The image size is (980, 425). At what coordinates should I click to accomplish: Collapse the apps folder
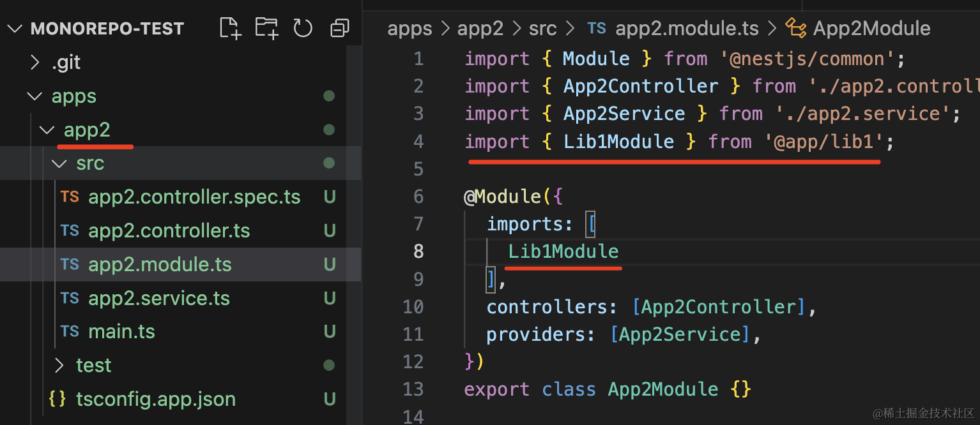click(x=34, y=96)
